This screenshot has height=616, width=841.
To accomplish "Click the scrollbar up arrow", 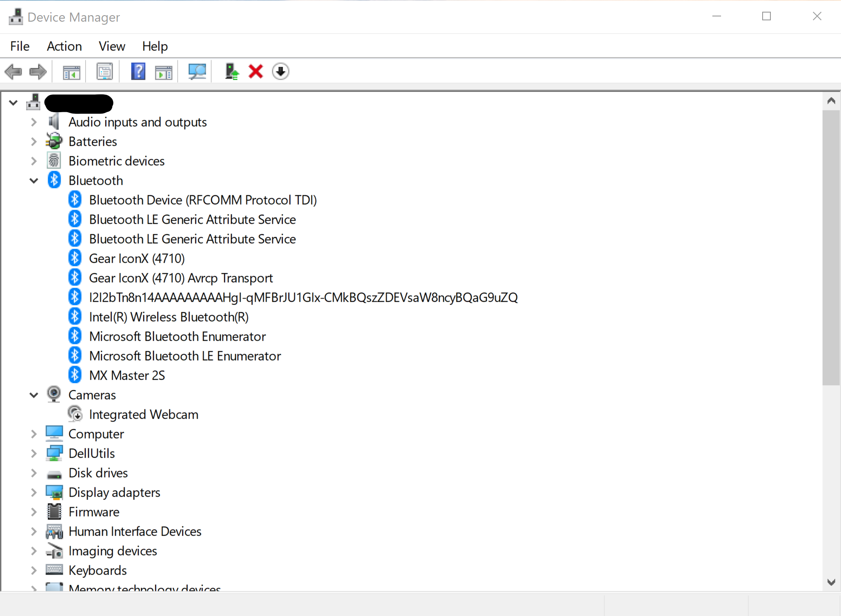I will tap(831, 101).
